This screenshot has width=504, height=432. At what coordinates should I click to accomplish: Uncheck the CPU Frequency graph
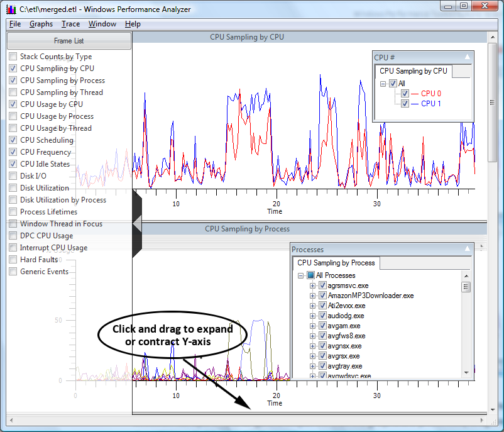[x=13, y=152]
